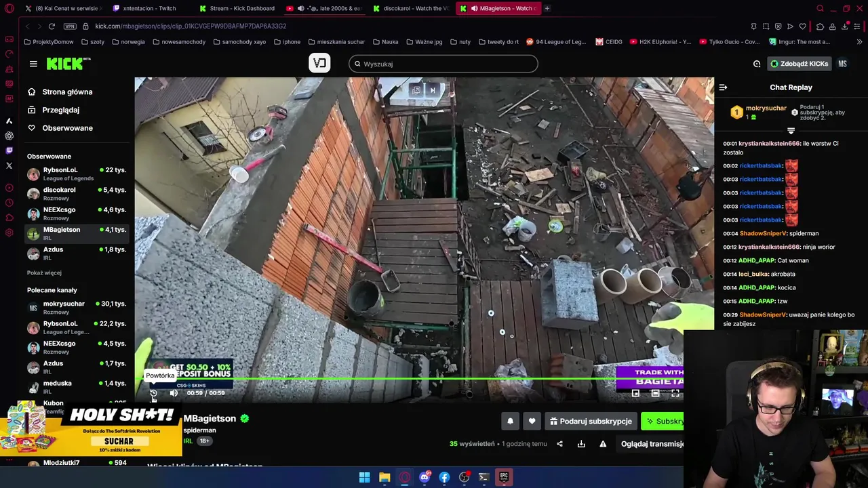Expand list with Pokaż więcej
This screenshot has height=488, width=868.
(x=44, y=272)
